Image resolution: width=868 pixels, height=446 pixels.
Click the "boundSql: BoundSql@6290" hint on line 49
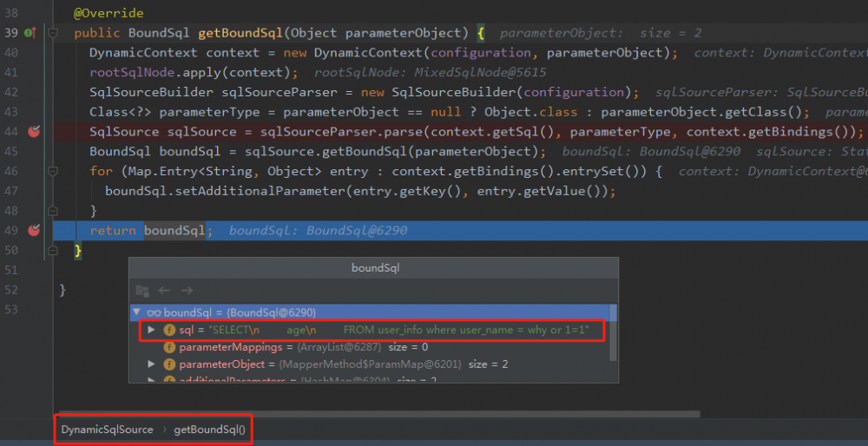click(318, 231)
